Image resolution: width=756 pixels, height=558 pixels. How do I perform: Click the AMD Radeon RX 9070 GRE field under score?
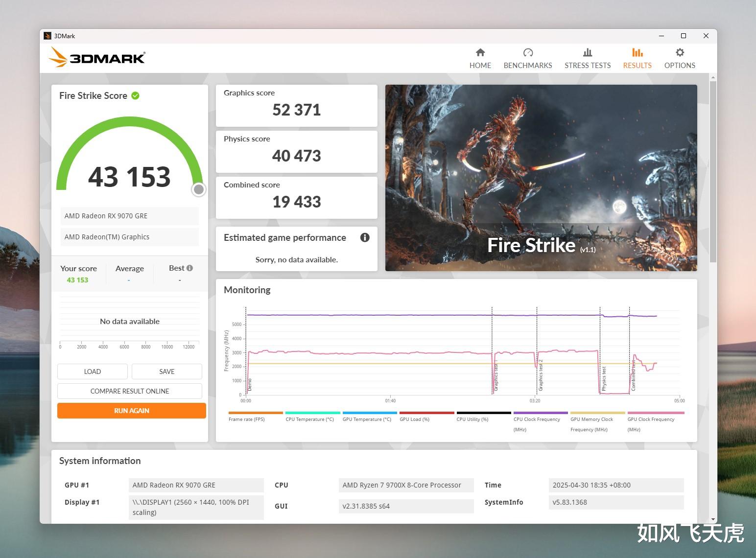(x=130, y=216)
